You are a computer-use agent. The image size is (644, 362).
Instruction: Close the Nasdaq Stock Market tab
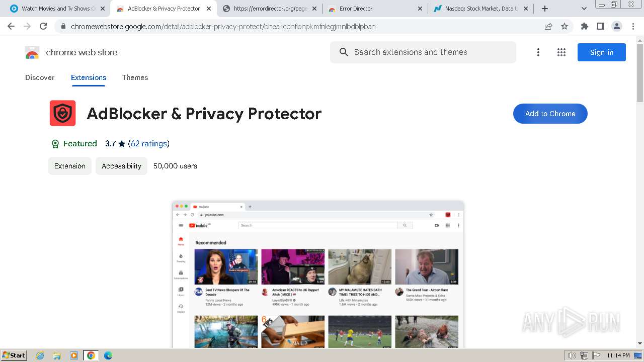coord(526,9)
